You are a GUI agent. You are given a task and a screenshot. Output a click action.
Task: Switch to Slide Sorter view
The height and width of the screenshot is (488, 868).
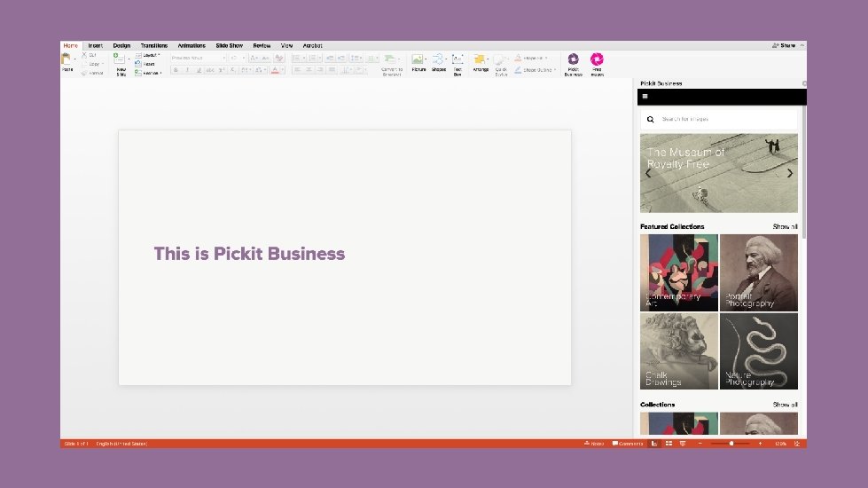(x=669, y=444)
